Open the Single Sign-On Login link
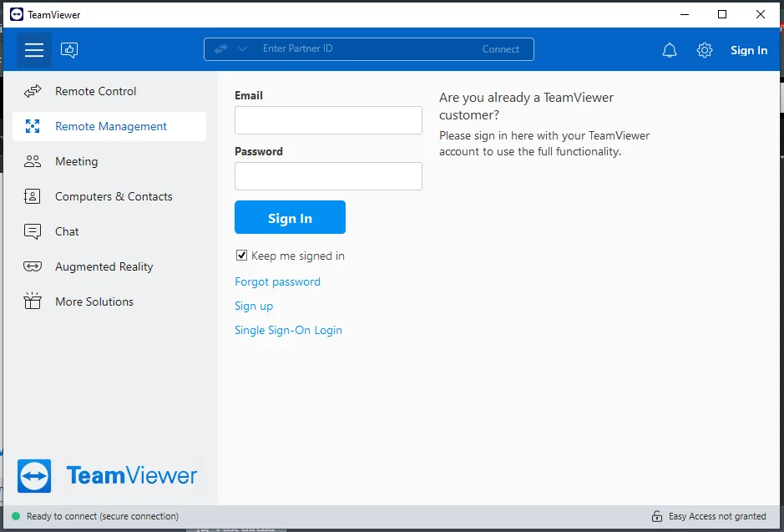784x532 pixels. tap(289, 330)
